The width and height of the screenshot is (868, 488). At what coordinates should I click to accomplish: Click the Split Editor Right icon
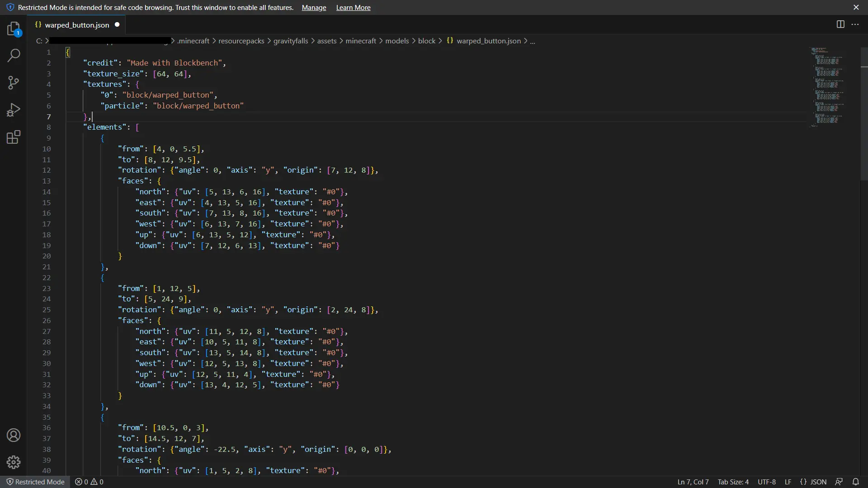(840, 24)
